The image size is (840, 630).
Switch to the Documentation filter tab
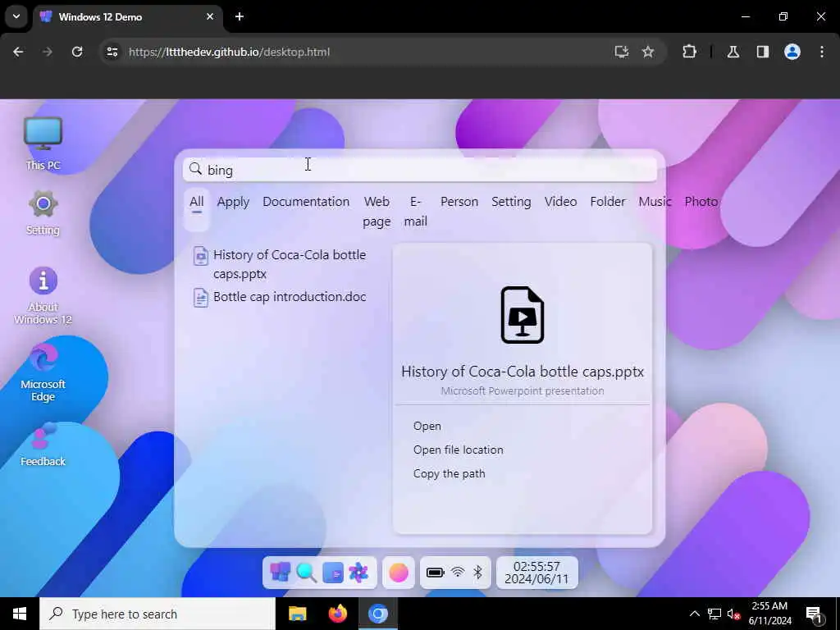(306, 202)
